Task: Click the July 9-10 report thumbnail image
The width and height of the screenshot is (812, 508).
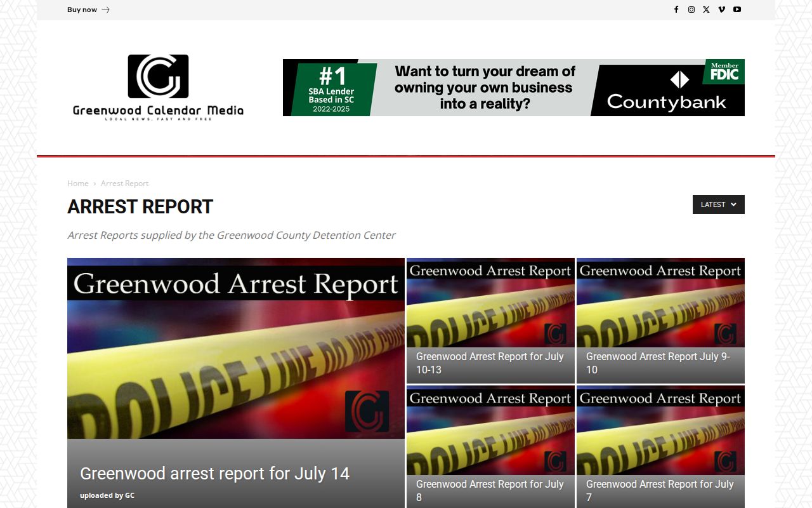Action: click(660, 302)
